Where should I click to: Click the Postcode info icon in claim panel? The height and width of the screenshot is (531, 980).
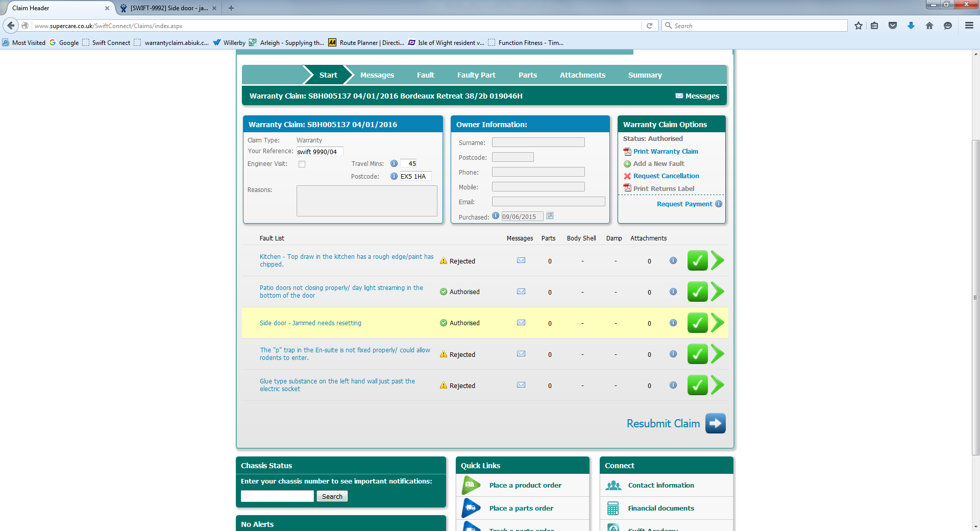(394, 177)
